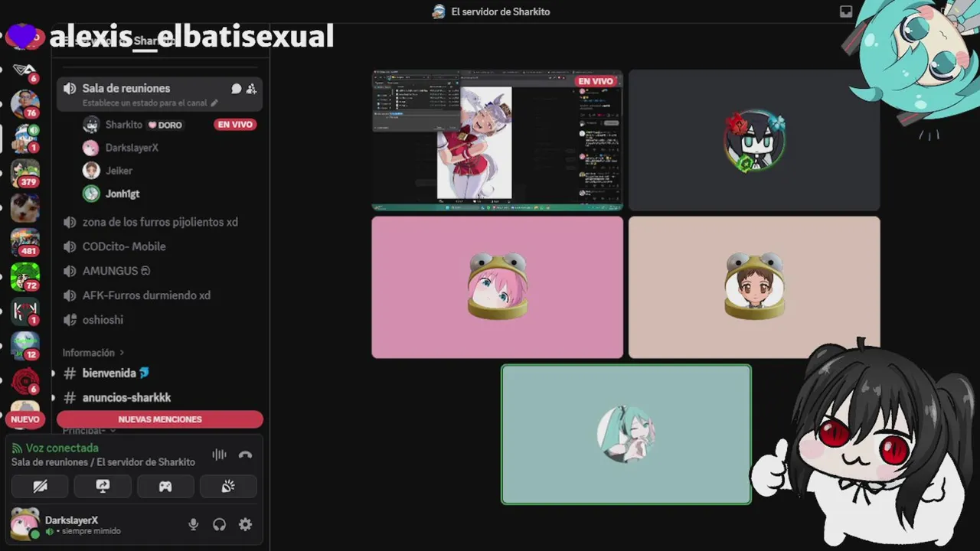Join zona de los furros pijolientos xd
Viewport: 980px width, 551px height.
159,222
